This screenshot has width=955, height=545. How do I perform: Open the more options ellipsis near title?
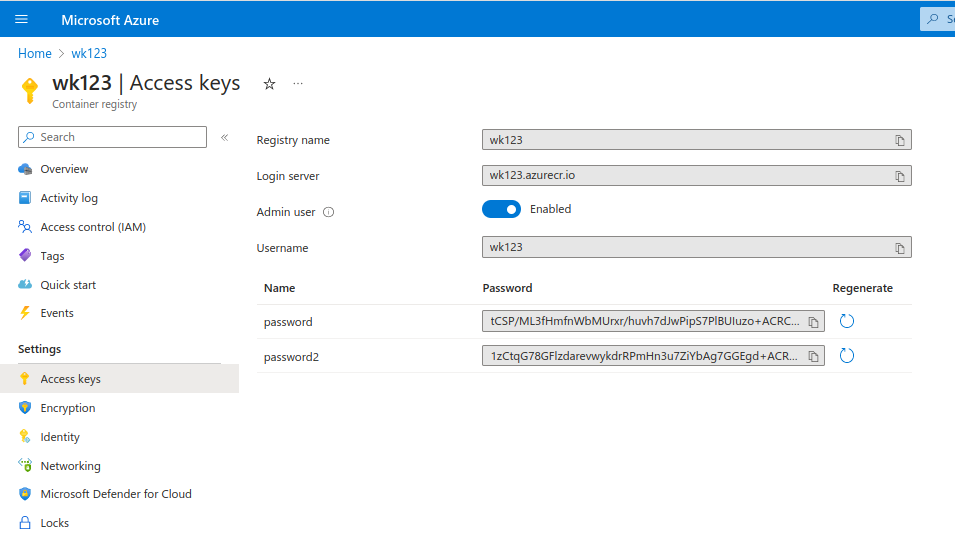pos(298,83)
